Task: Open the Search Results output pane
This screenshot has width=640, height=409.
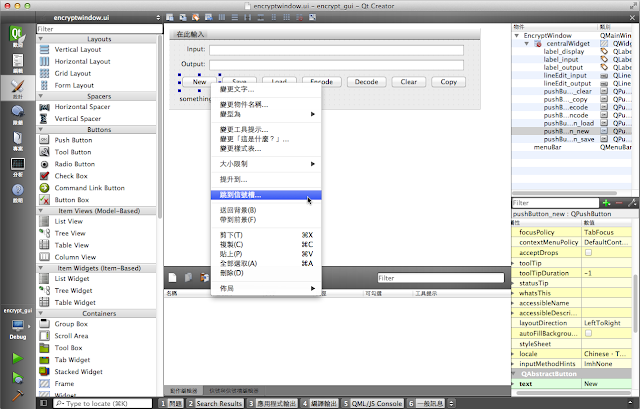Action: pos(215,403)
